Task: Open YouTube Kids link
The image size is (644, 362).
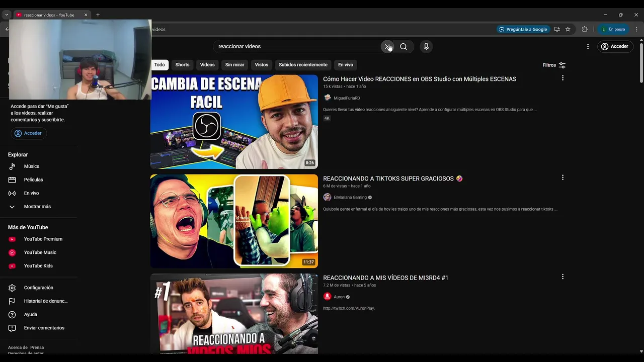Action: [39, 265]
